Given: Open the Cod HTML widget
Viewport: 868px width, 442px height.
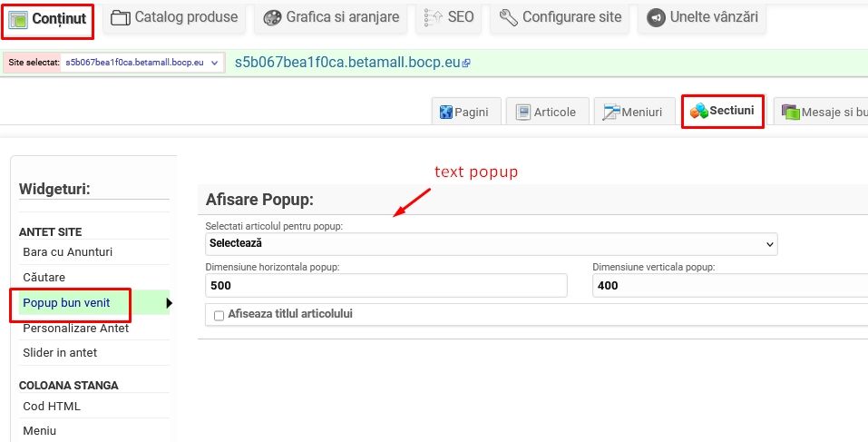Looking at the screenshot, I should (52, 406).
